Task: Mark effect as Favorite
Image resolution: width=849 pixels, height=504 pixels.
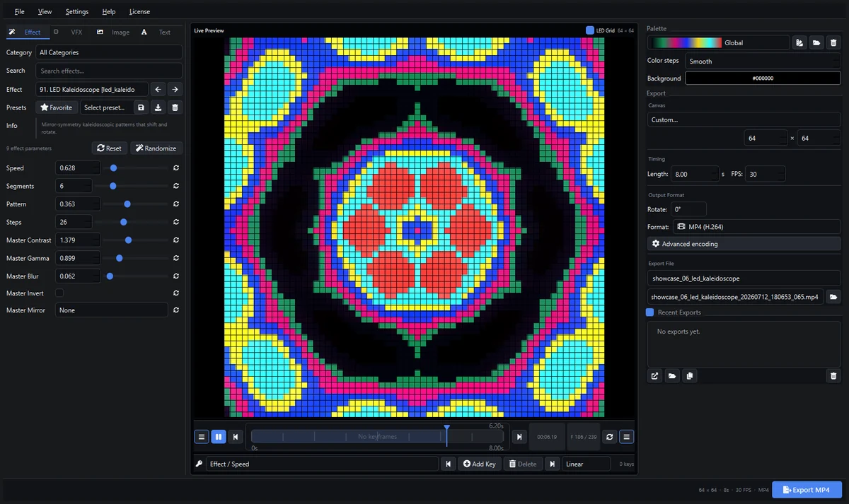Action: (x=57, y=107)
